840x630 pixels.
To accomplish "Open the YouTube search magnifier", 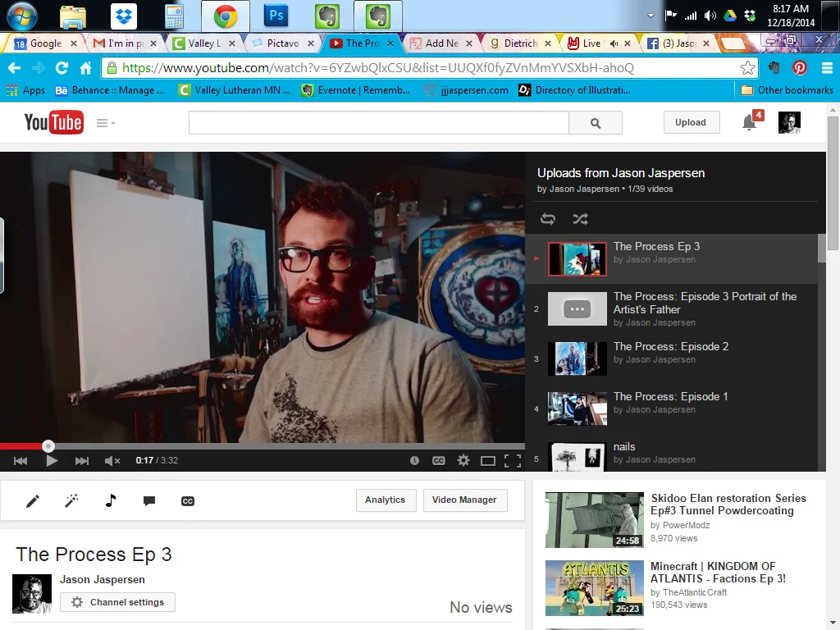I will click(596, 122).
